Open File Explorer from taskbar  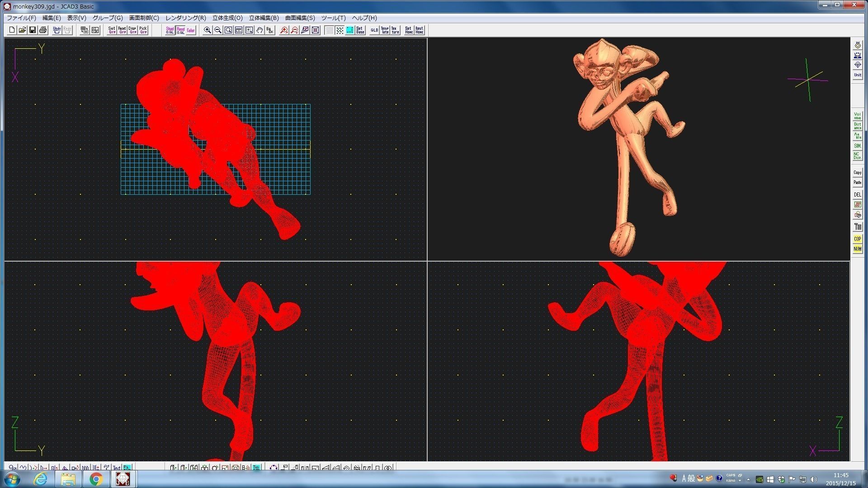68,479
